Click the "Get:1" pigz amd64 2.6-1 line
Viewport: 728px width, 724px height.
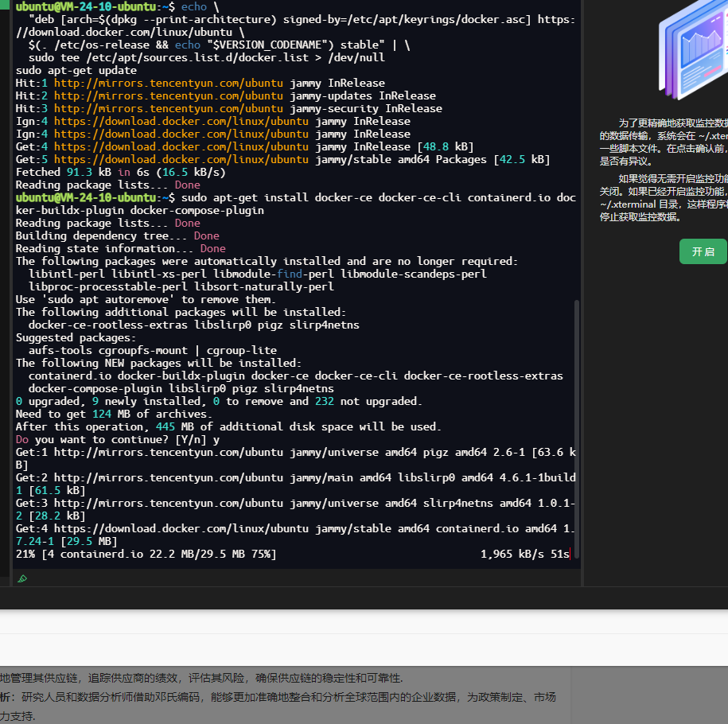[296, 458]
